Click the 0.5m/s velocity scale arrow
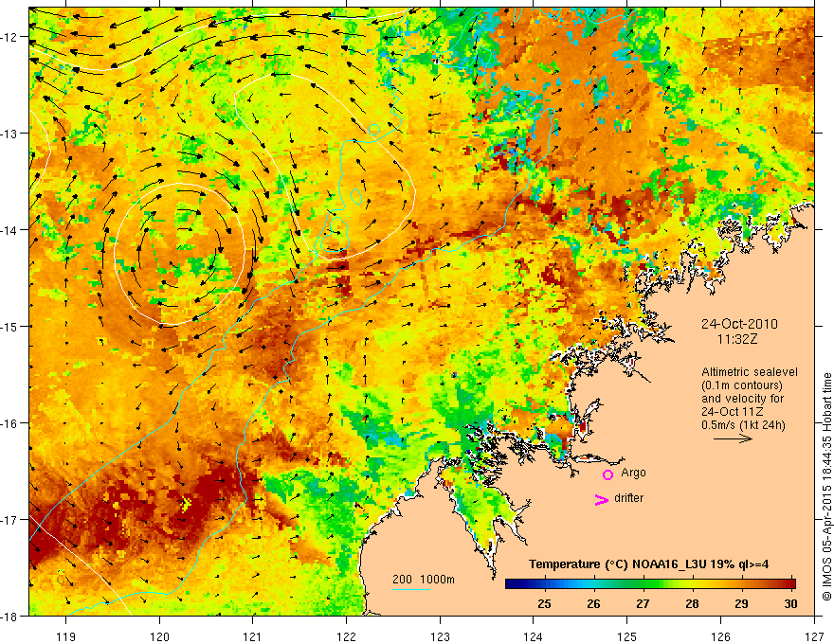 pyautogui.click(x=733, y=438)
